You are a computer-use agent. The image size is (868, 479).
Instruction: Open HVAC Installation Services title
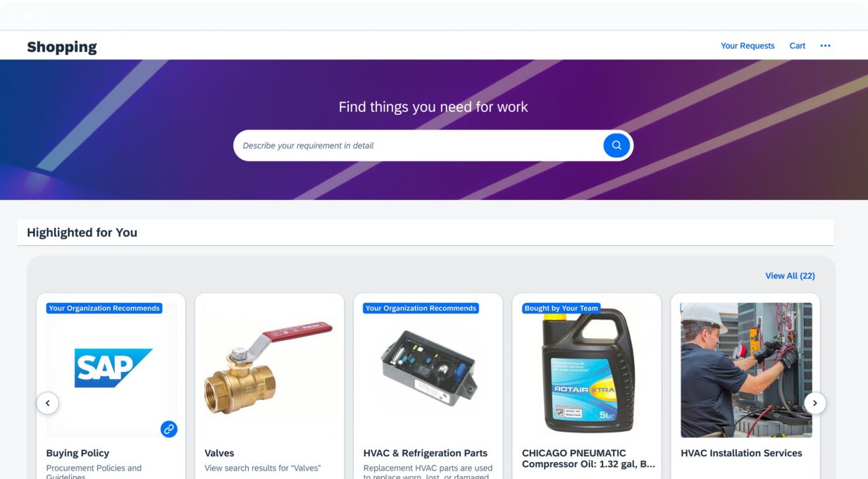coord(741,453)
